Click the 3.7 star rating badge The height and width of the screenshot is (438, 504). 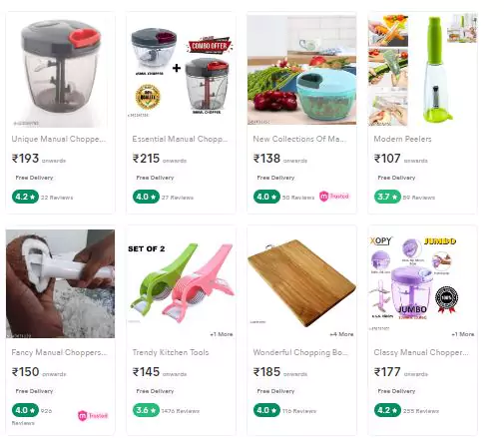[387, 197]
